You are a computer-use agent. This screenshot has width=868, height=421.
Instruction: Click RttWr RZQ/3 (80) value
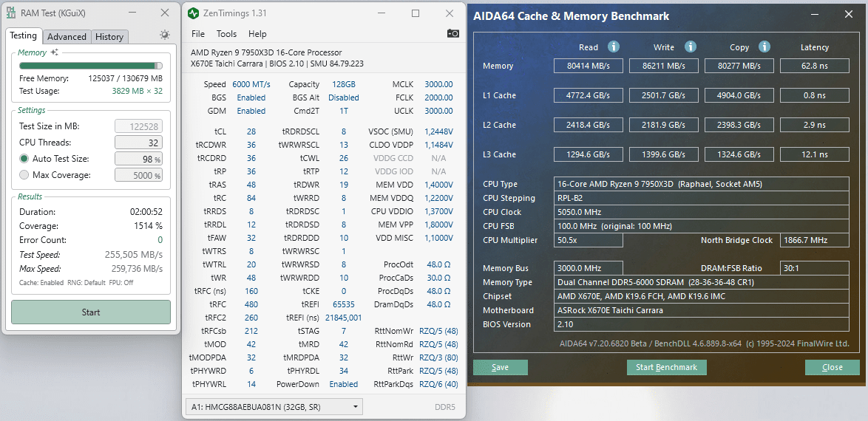tap(438, 357)
